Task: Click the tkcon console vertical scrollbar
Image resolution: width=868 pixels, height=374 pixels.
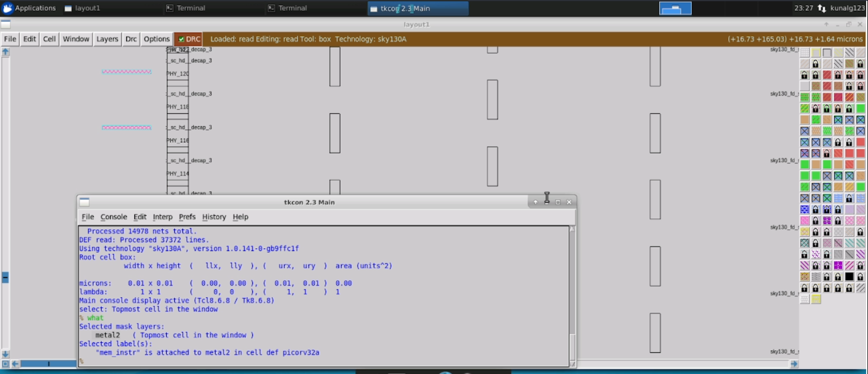Action: tap(572, 296)
